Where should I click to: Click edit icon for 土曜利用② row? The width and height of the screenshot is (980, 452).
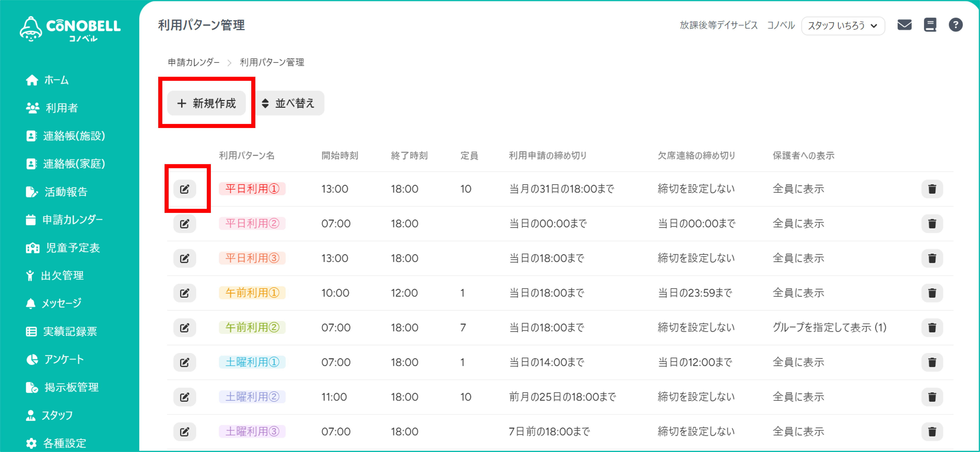pos(184,397)
